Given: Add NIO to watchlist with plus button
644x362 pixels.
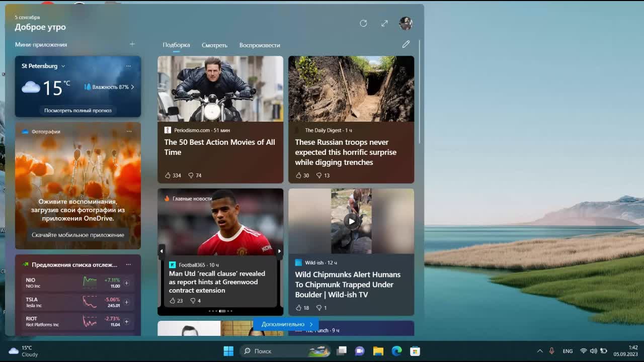Looking at the screenshot, I should click(126, 283).
